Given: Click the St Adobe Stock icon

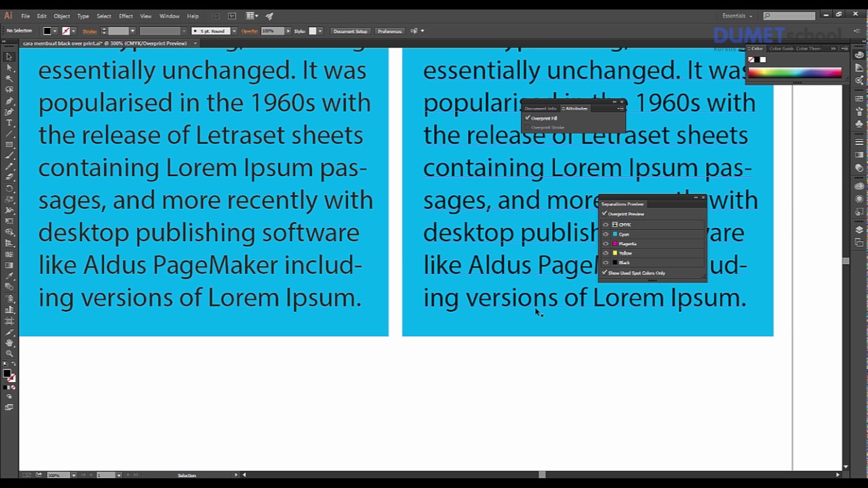Looking at the screenshot, I should 232,16.
